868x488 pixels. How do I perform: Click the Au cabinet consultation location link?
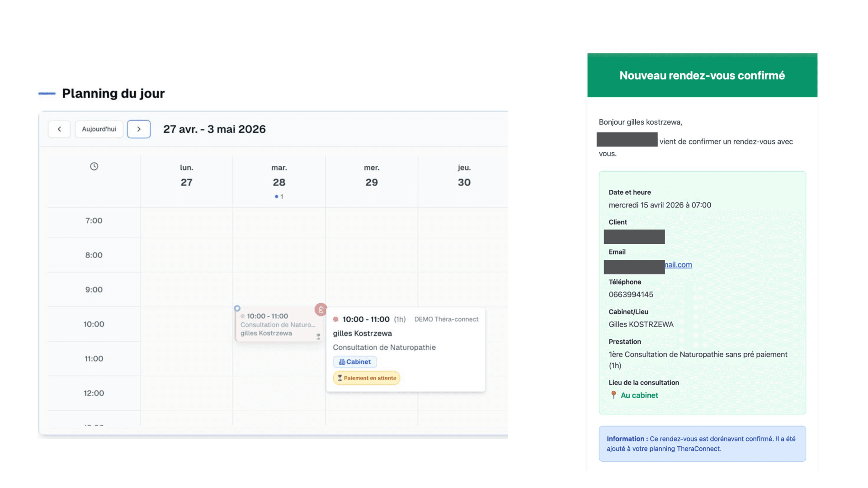click(x=639, y=395)
